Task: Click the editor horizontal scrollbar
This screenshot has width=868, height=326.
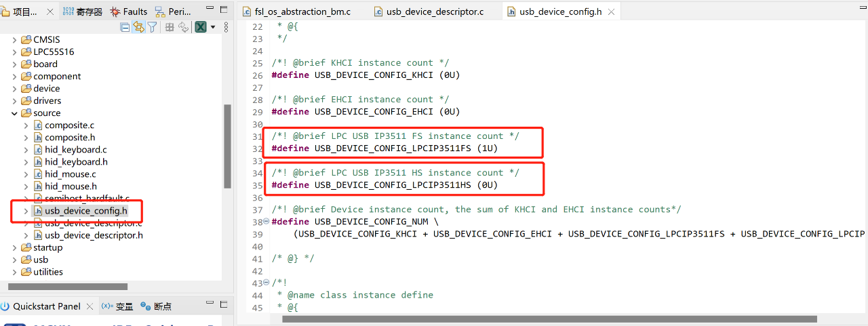Action: [x=549, y=319]
